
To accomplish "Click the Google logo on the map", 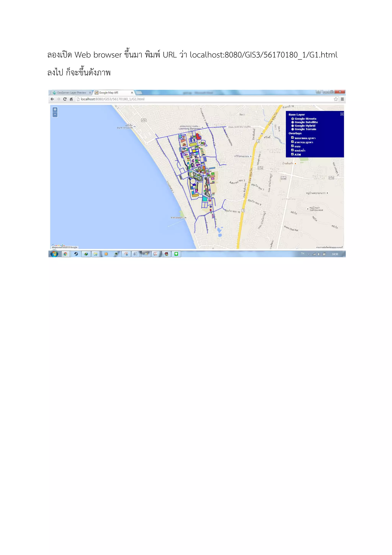I will pos(58,245).
